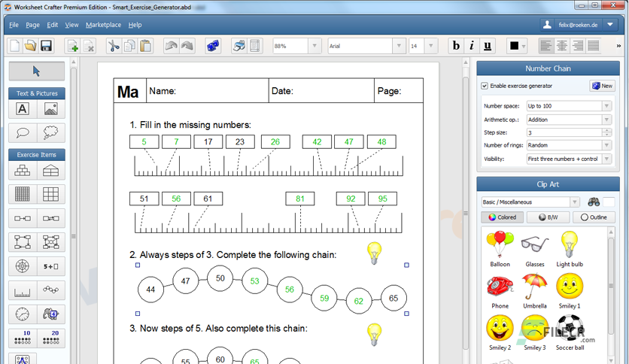Switch clip art to B/W style
The width and height of the screenshot is (629, 364).
[548, 217]
